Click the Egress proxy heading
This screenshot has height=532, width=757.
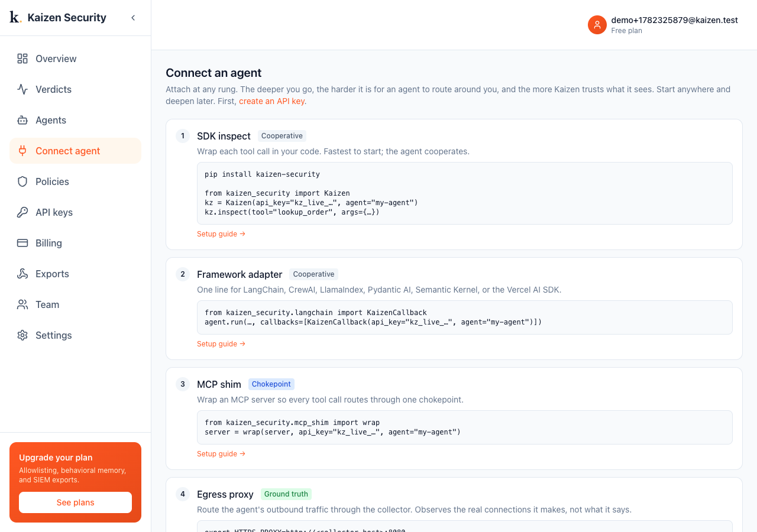coord(225,494)
